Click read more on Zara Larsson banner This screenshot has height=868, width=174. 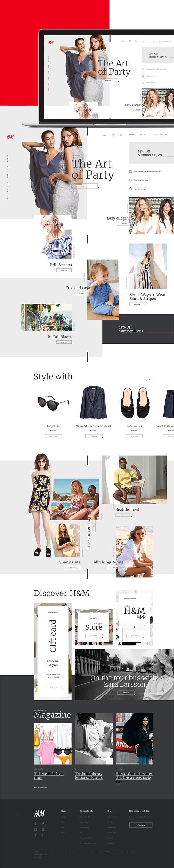click(126, 692)
